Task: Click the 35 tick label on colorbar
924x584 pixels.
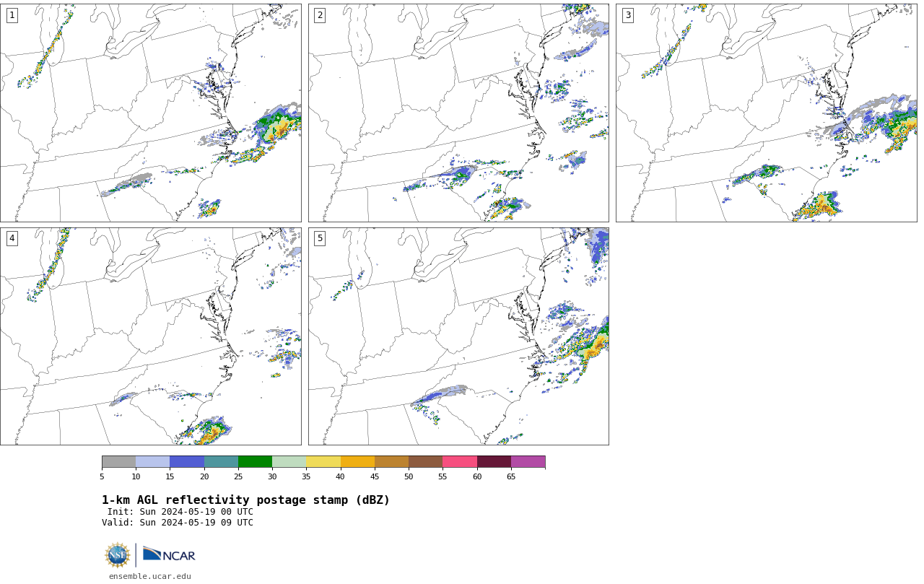Action: [x=306, y=476]
